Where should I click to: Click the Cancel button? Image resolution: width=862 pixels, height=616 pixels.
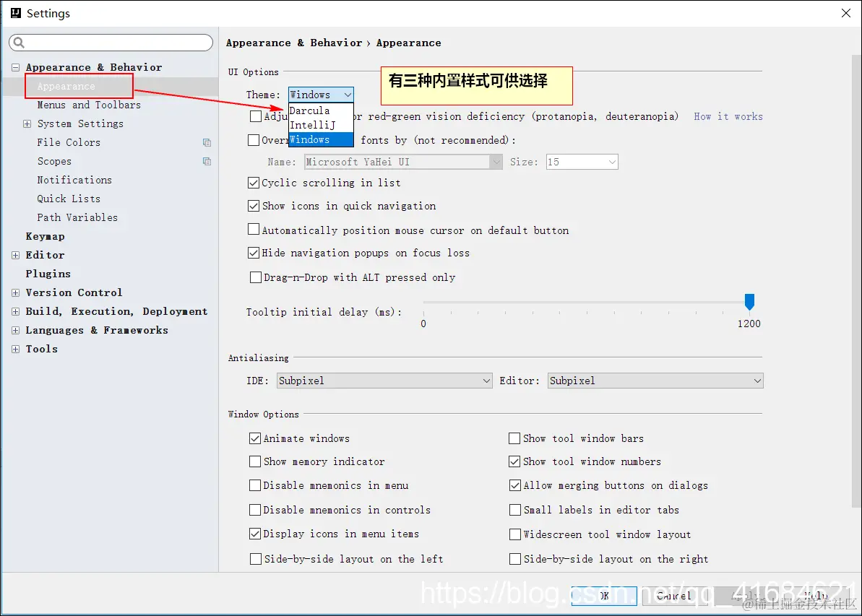(675, 596)
